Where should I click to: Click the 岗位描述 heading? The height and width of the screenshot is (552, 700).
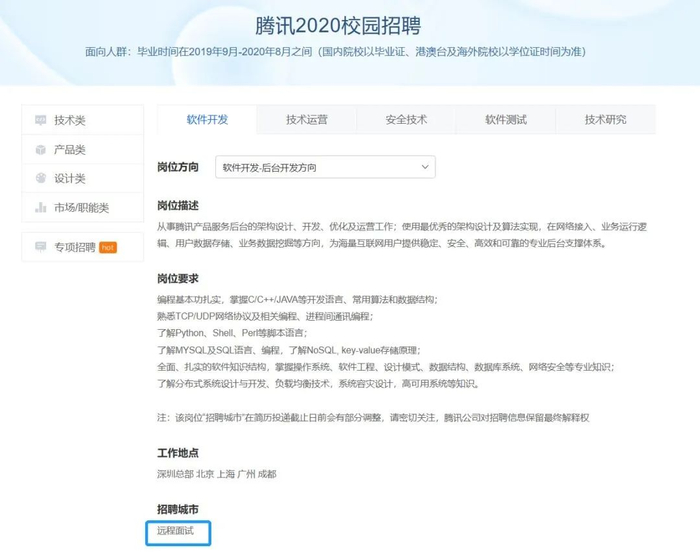[x=178, y=205]
